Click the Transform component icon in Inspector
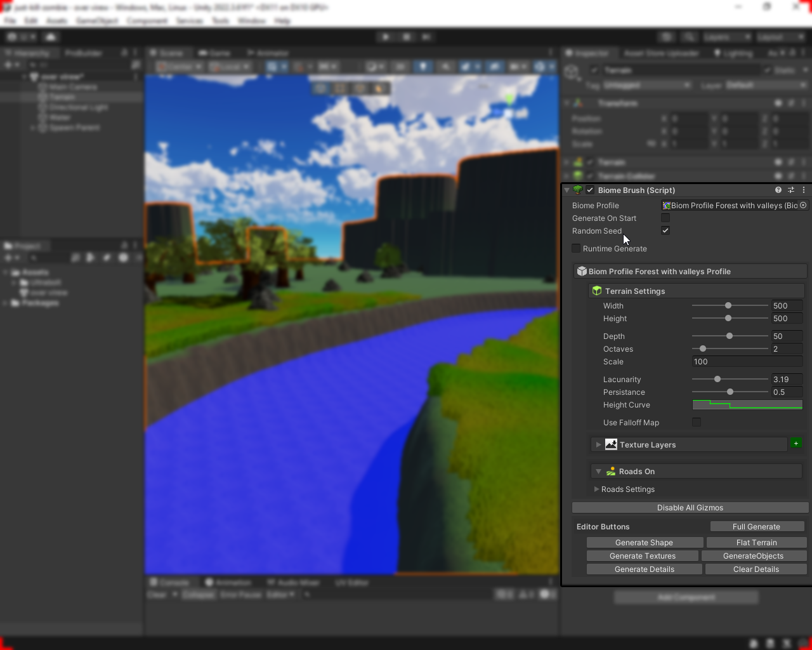The height and width of the screenshot is (650, 812). (x=579, y=103)
